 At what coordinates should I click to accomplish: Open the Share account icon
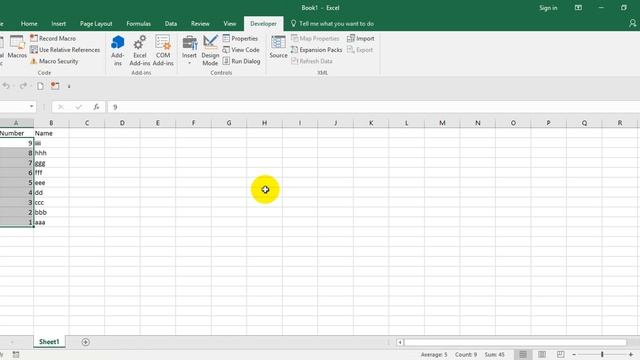[x=632, y=24]
